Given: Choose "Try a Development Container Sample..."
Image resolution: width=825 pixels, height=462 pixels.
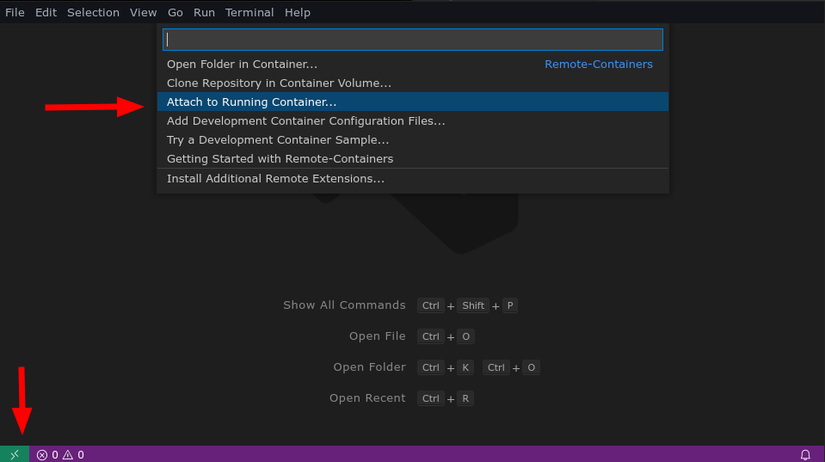Looking at the screenshot, I should coord(278,140).
